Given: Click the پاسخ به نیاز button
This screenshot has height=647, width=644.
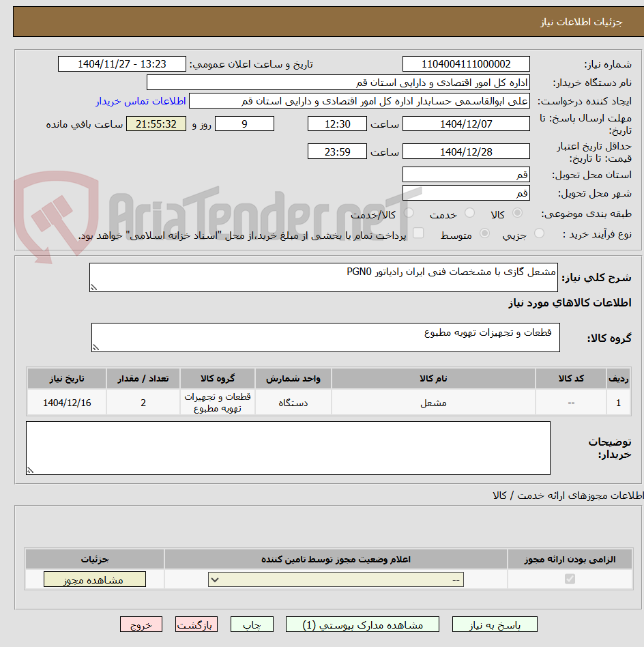Looking at the screenshot, I should tap(495, 624).
